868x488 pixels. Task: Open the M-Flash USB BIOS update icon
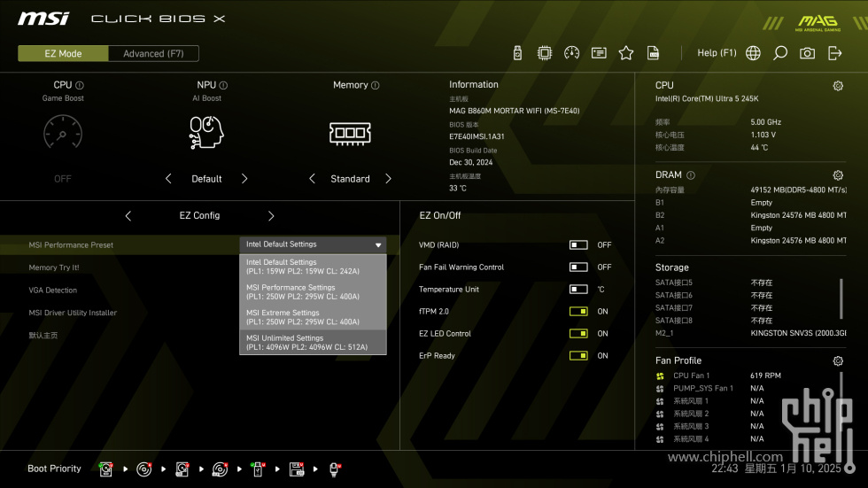tap(517, 53)
